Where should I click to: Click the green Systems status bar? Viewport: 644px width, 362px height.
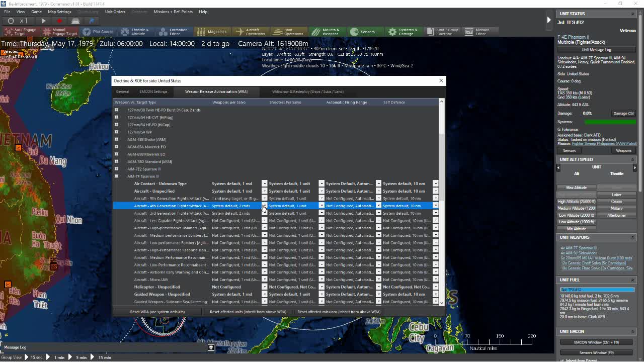pos(610,122)
